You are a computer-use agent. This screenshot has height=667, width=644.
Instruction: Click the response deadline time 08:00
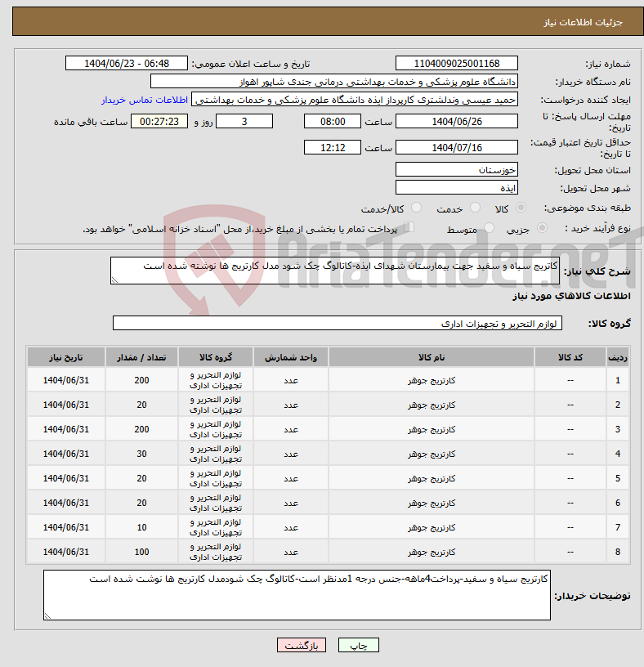pos(332,121)
